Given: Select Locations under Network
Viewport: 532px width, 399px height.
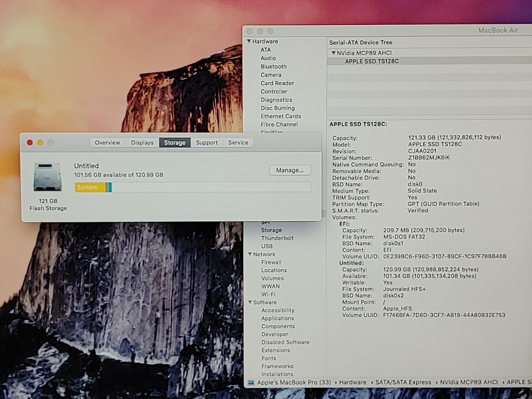Looking at the screenshot, I should pyautogui.click(x=274, y=270).
